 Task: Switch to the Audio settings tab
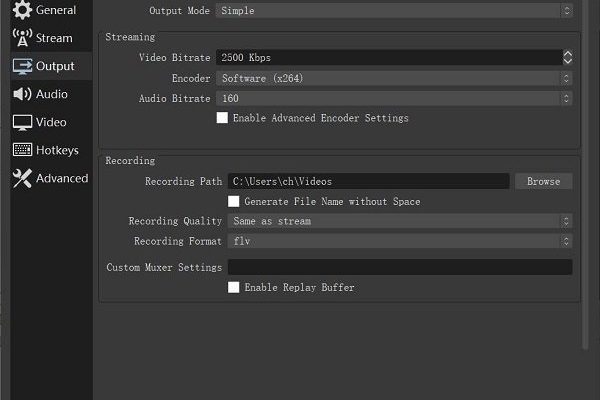[x=52, y=94]
